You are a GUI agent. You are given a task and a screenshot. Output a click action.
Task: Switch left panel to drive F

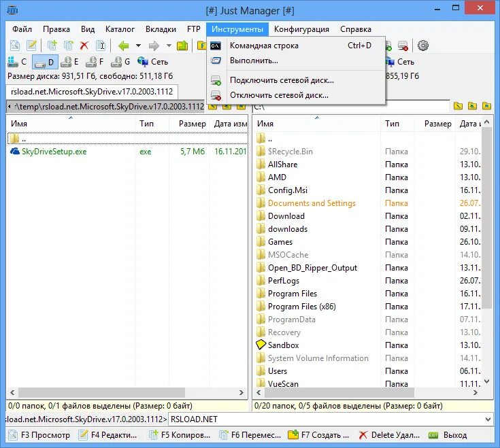95,62
